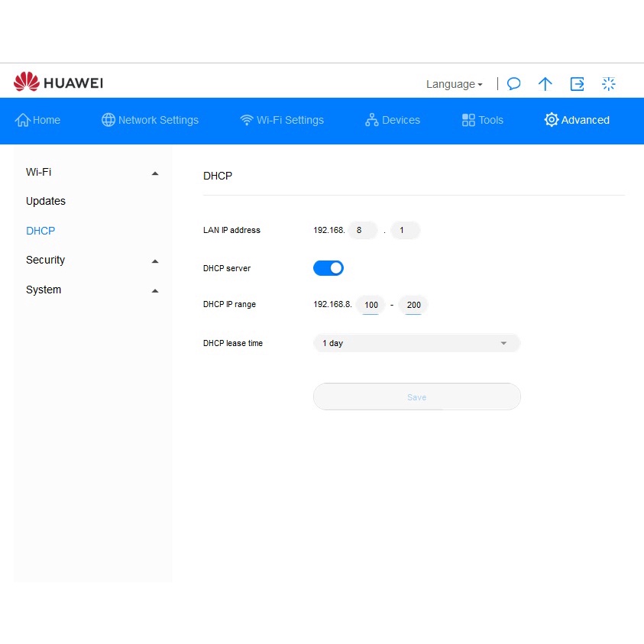Open the Tools tab

pyautogui.click(x=483, y=120)
